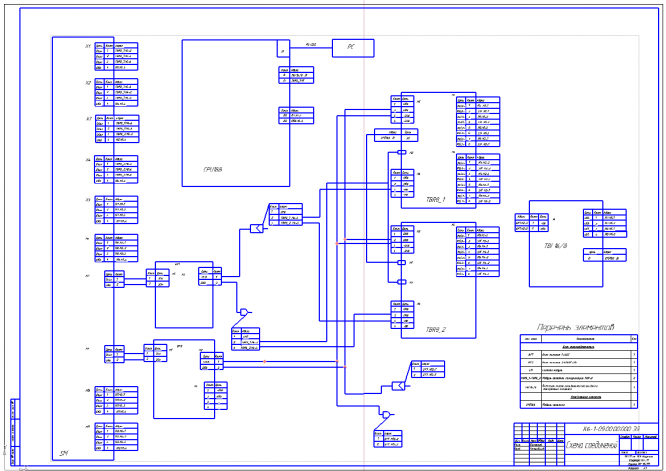666x471 pixels.
Task: Select the bottom ground symbol near title block
Action: tap(386, 414)
